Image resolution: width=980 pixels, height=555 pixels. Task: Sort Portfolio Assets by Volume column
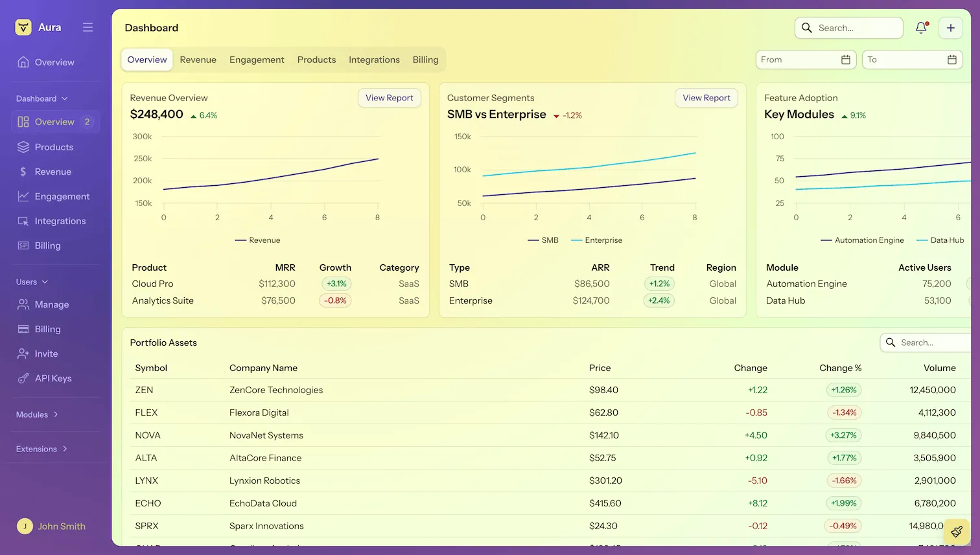pyautogui.click(x=940, y=368)
